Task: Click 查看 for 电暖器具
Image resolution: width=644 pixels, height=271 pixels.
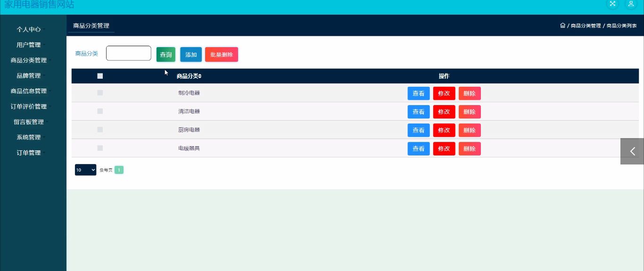Action: 419,148
